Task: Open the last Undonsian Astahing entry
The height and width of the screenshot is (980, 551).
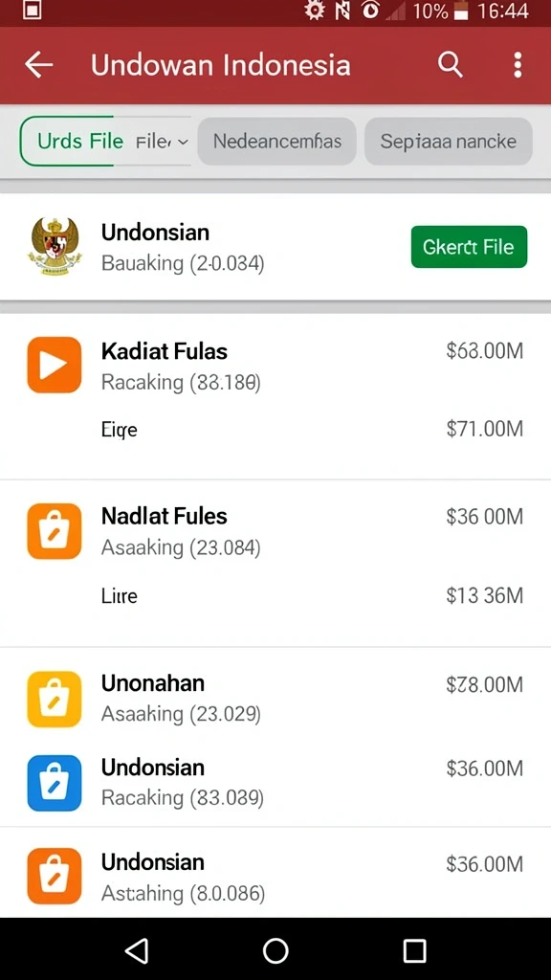Action: tap(275, 877)
